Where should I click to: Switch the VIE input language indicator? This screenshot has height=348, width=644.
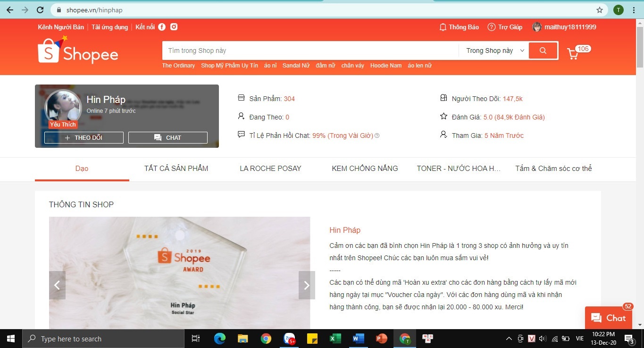pos(580,339)
